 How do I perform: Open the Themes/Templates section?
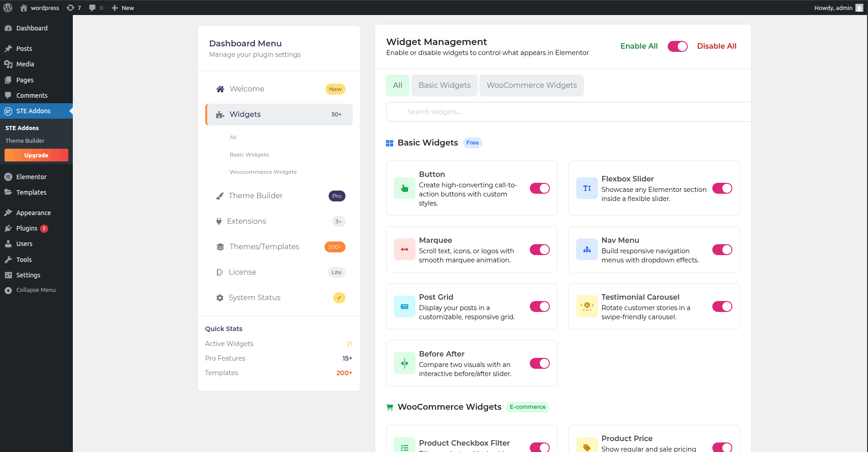[x=264, y=246]
